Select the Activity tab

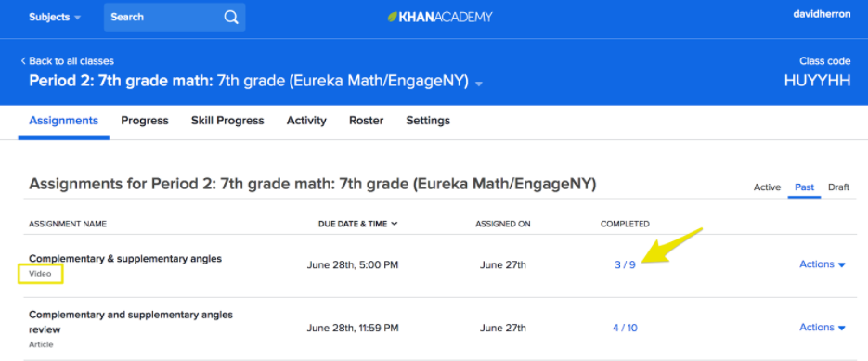306,120
